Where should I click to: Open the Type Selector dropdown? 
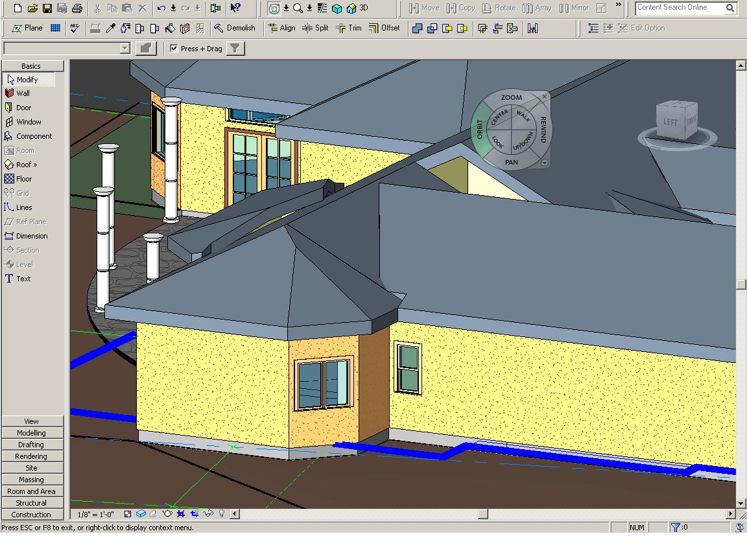click(x=124, y=48)
